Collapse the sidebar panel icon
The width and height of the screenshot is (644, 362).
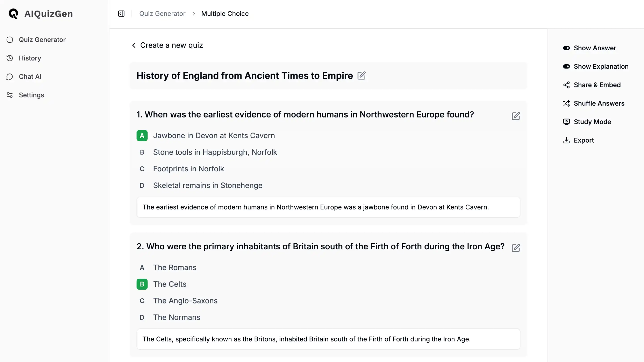(x=121, y=13)
